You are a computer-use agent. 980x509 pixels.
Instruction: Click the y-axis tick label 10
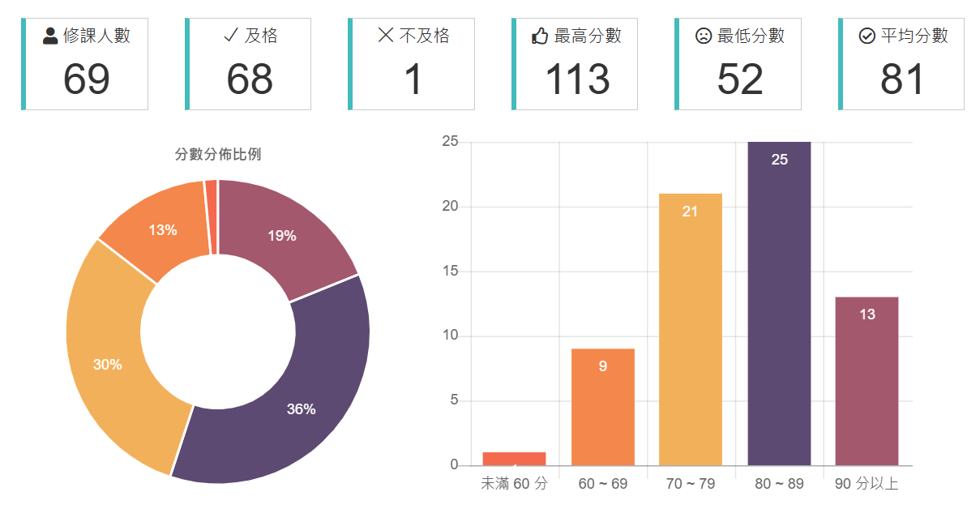pos(451,336)
